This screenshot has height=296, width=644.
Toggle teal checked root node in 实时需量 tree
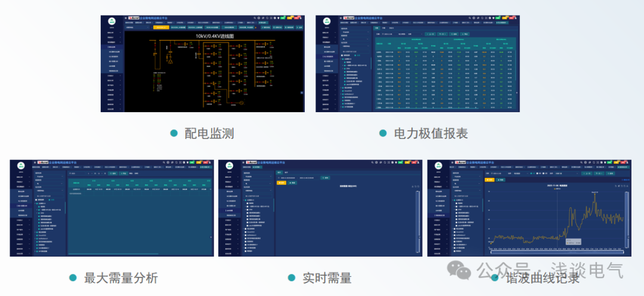tap(245, 200)
